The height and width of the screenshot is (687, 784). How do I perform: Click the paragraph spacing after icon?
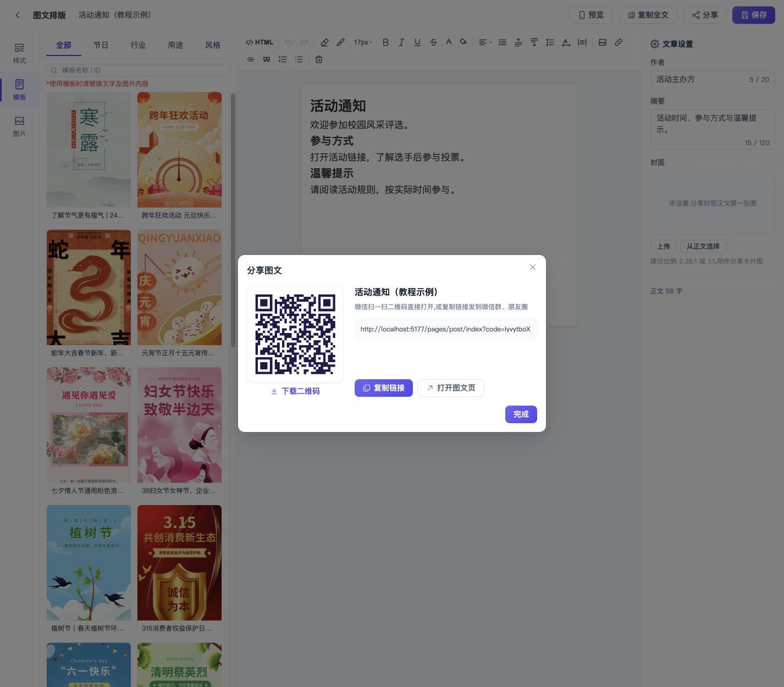[534, 42]
